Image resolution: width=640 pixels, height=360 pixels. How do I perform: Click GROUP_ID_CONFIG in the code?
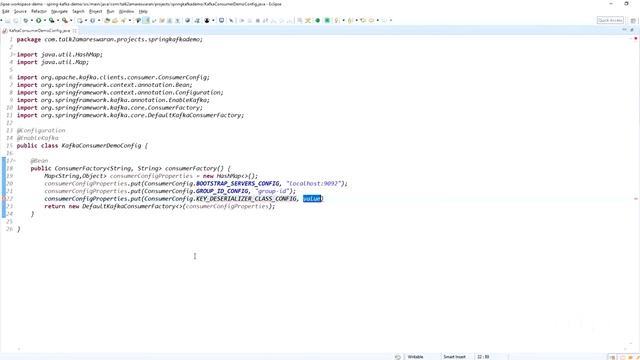222,191
